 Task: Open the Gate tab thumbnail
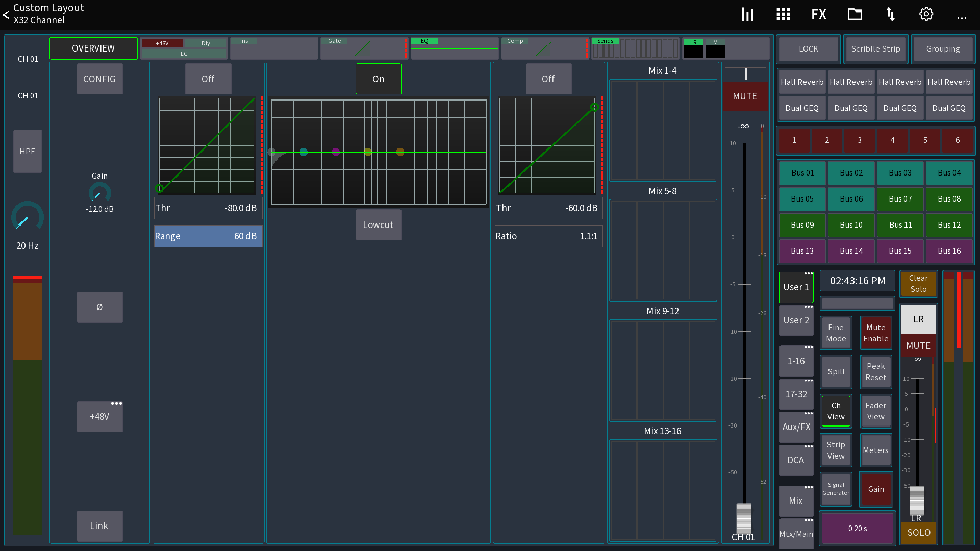coord(364,48)
